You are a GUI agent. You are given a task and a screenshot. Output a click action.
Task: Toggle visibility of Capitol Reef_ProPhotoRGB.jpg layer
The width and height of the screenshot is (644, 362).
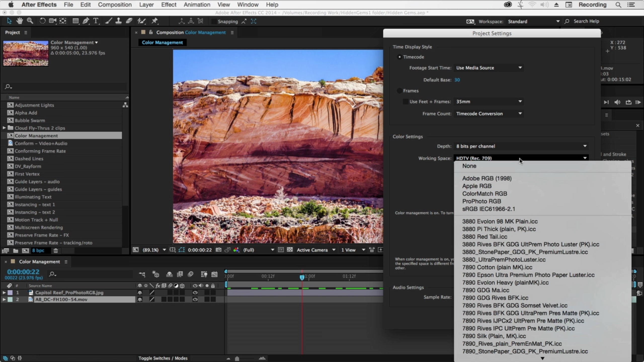(195, 293)
